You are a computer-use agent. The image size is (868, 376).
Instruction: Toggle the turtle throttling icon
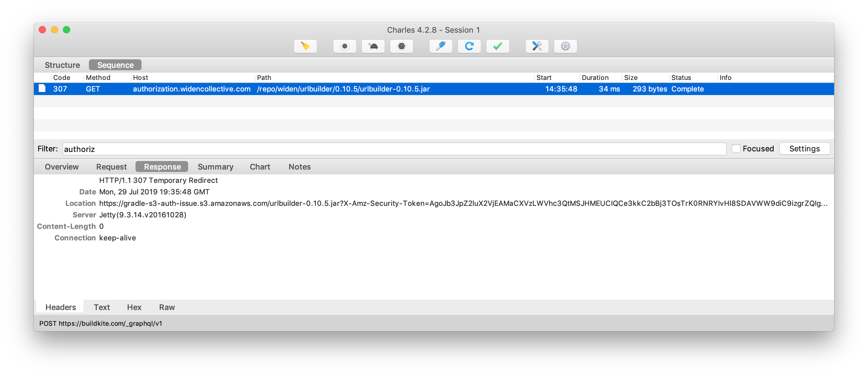coord(373,46)
